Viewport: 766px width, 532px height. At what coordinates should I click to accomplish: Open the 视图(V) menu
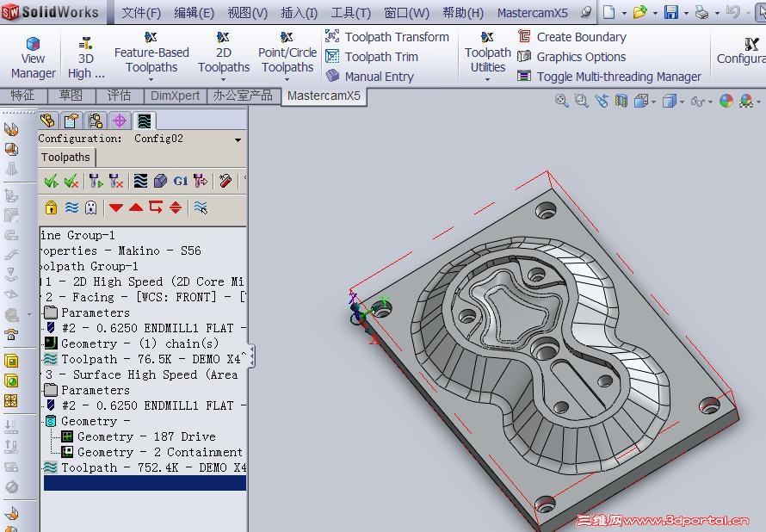248,12
